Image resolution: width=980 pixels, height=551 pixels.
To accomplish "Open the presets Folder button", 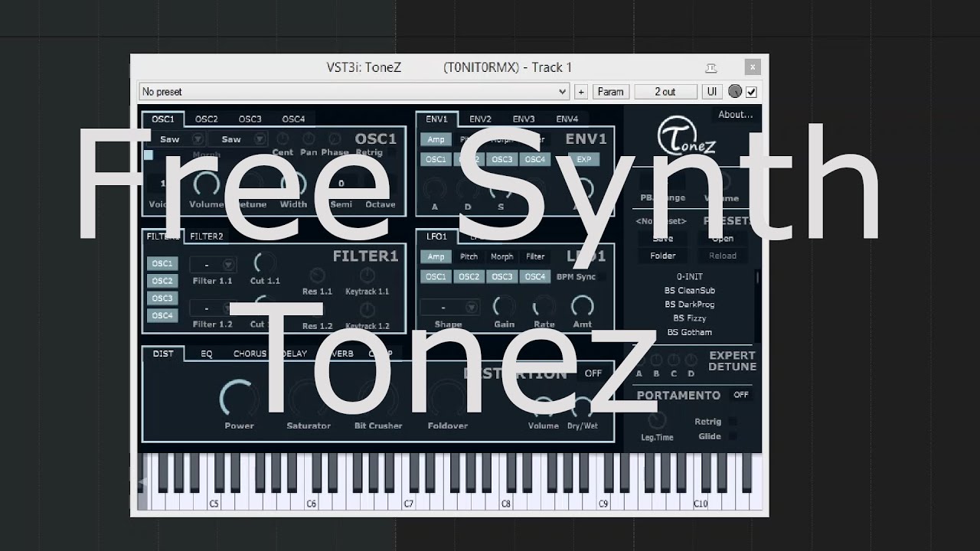I will [x=663, y=256].
